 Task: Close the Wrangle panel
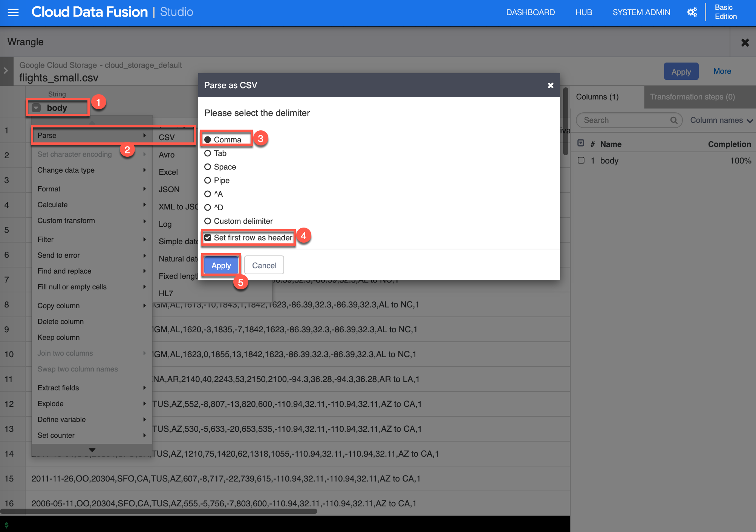[745, 43]
